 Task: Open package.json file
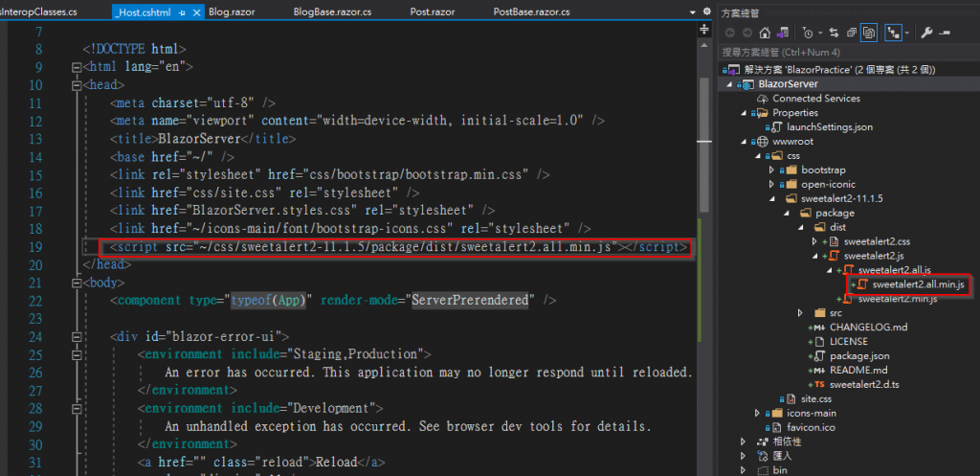(859, 356)
